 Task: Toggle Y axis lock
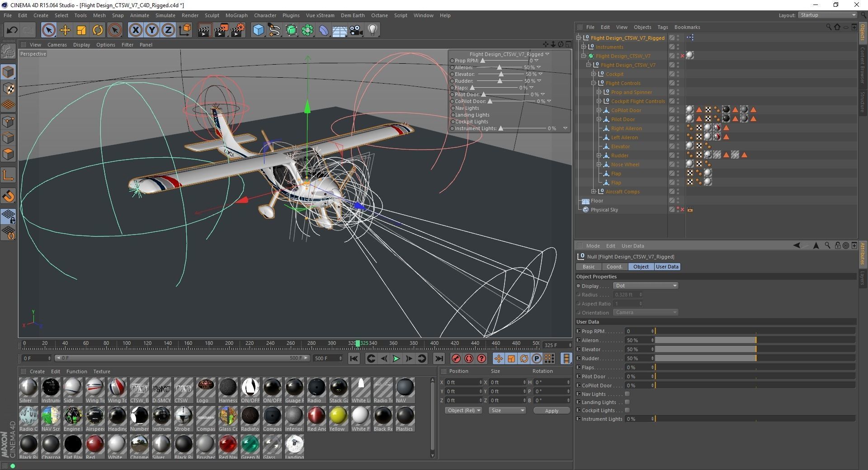coord(152,30)
